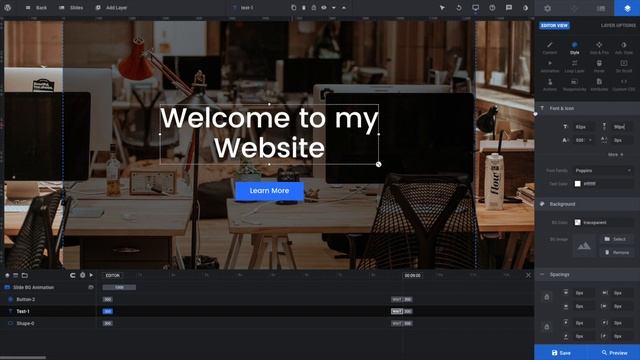
Task: Open navigation options tab in right panel
Action: point(574,8)
